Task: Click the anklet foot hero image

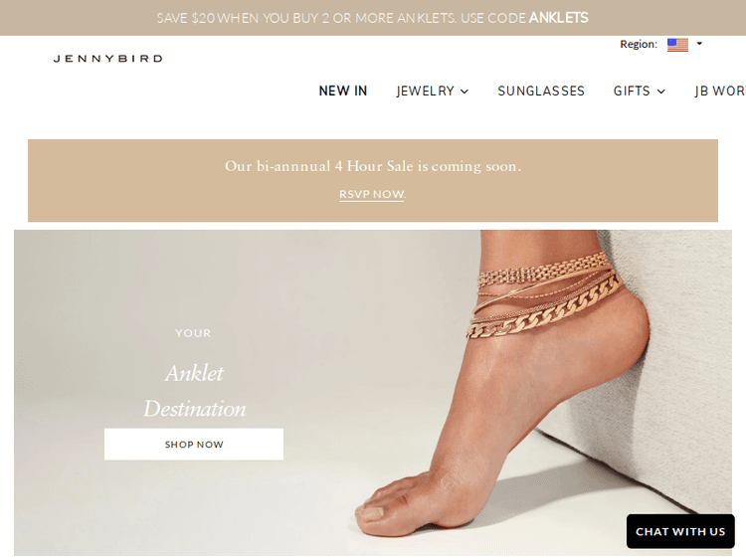Action: 373,393
